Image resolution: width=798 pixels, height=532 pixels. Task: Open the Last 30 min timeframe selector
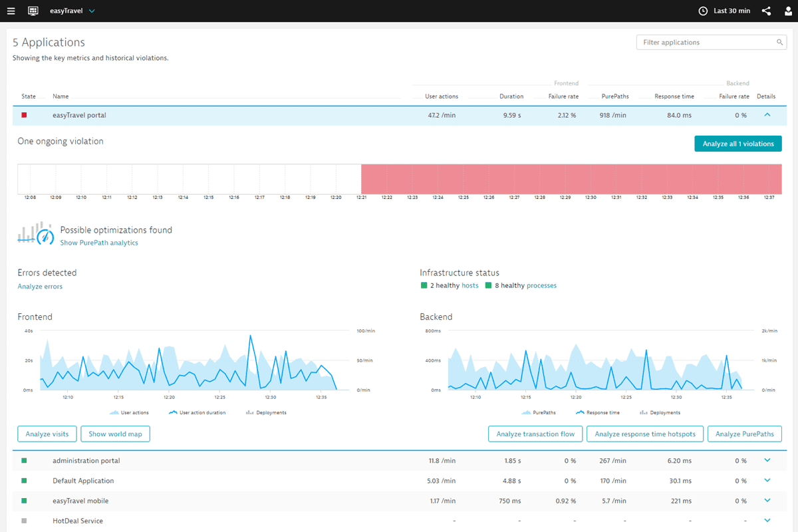pos(724,11)
